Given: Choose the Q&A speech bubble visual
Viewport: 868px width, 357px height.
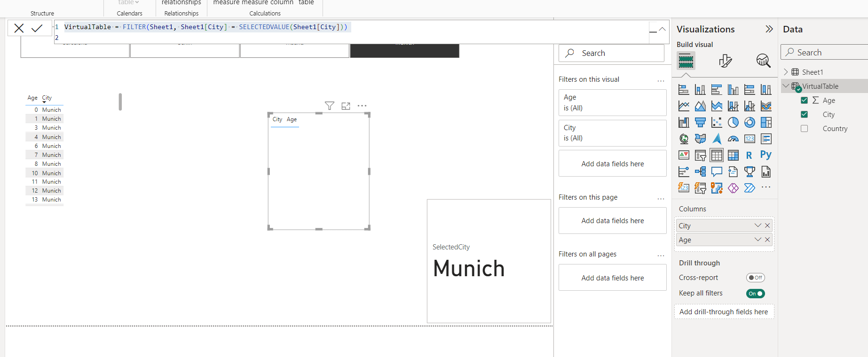Looking at the screenshot, I should 717,171.
